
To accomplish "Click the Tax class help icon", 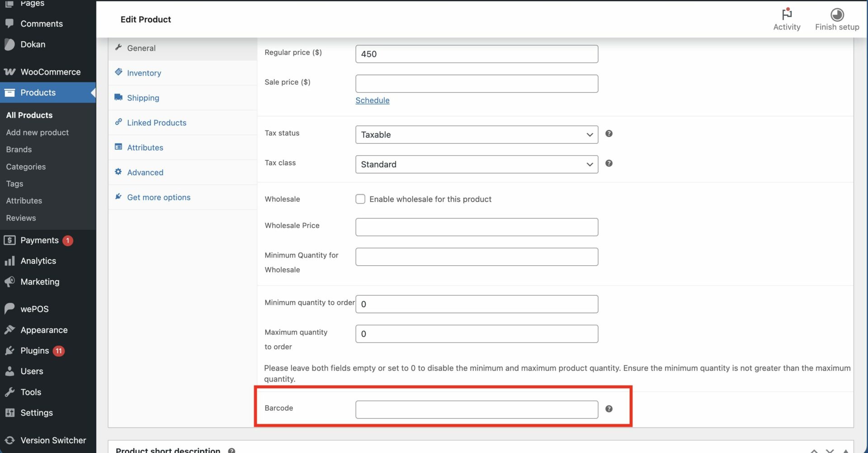I will tap(609, 163).
